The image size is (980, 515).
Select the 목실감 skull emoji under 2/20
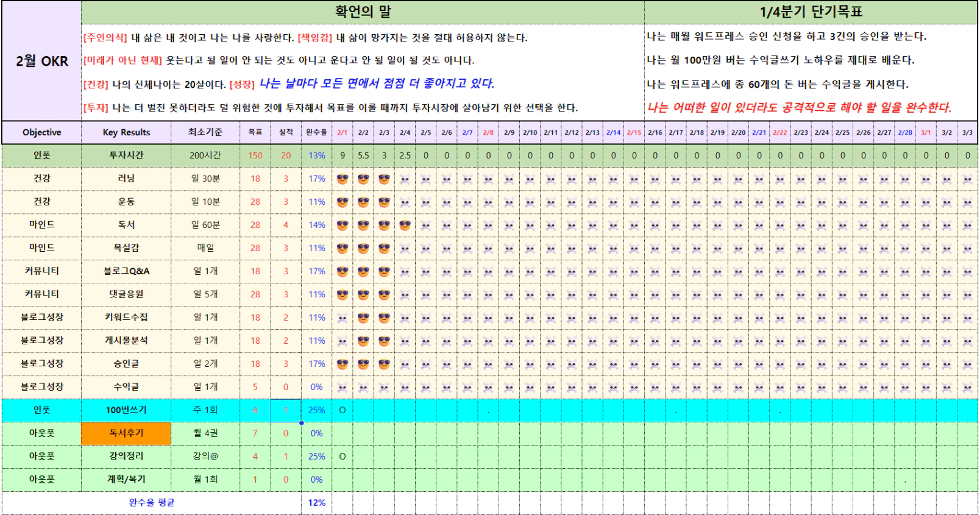tap(738, 249)
